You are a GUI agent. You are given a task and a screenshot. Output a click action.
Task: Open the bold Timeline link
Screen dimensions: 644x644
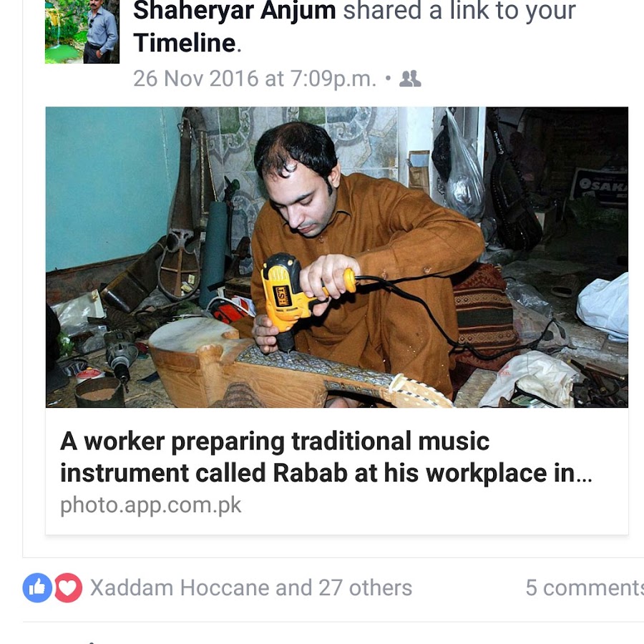tap(185, 43)
